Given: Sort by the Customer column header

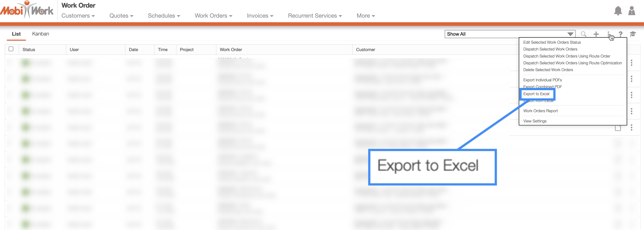Looking at the screenshot, I should point(365,50).
